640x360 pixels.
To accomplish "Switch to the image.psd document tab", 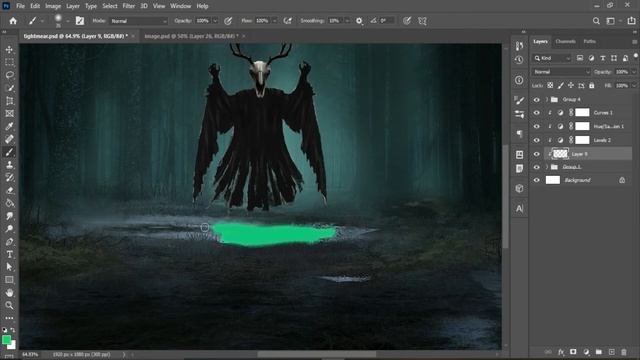I will [191, 36].
